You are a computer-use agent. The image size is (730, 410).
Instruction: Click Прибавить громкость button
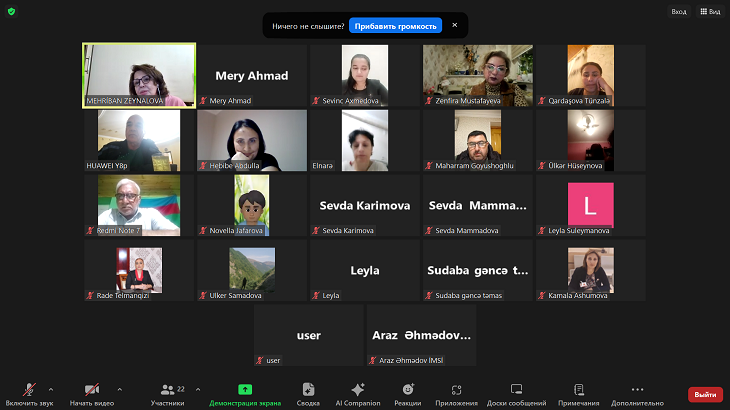pos(395,25)
